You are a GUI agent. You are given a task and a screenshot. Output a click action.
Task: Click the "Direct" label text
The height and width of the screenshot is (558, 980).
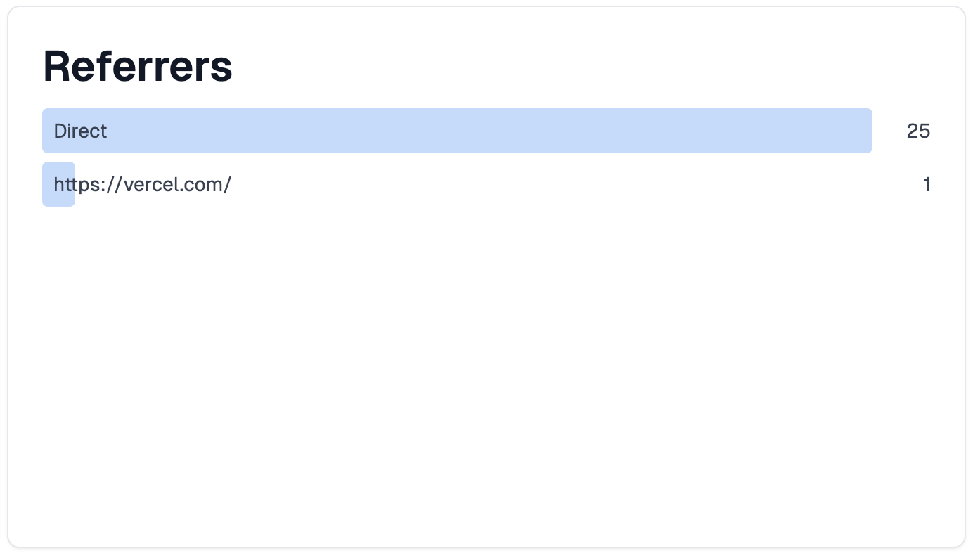pyautogui.click(x=80, y=131)
